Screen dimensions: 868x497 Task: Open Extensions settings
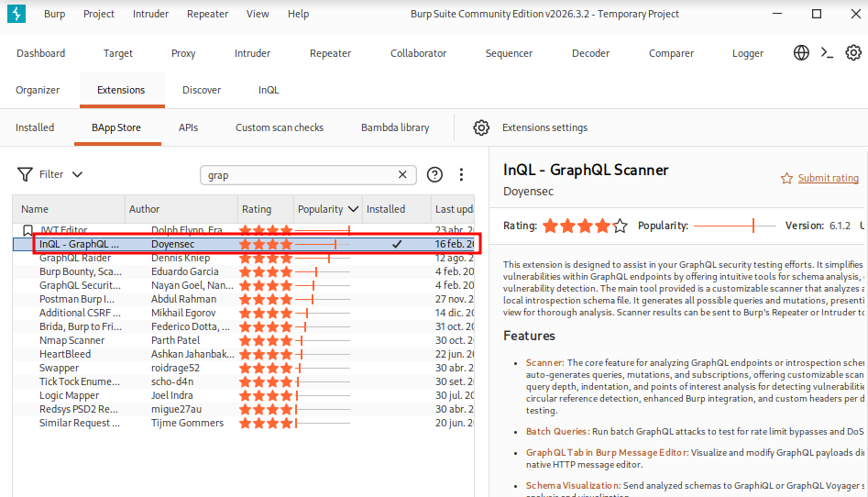pos(544,127)
